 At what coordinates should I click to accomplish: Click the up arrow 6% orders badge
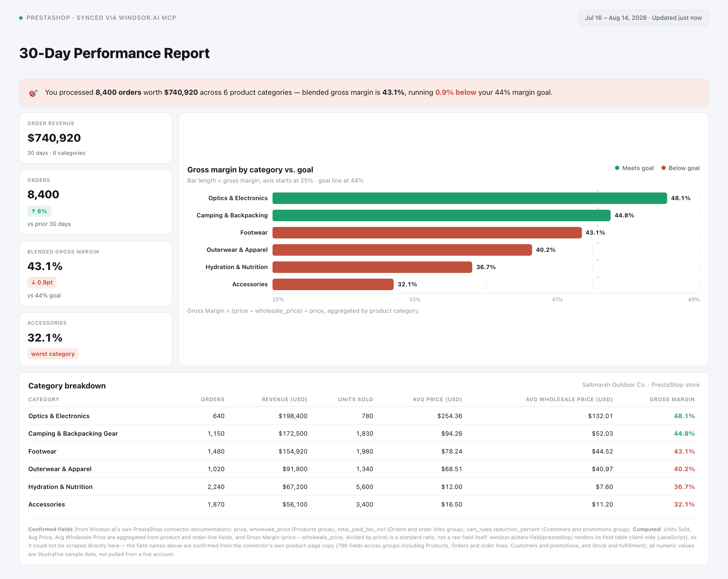click(39, 211)
